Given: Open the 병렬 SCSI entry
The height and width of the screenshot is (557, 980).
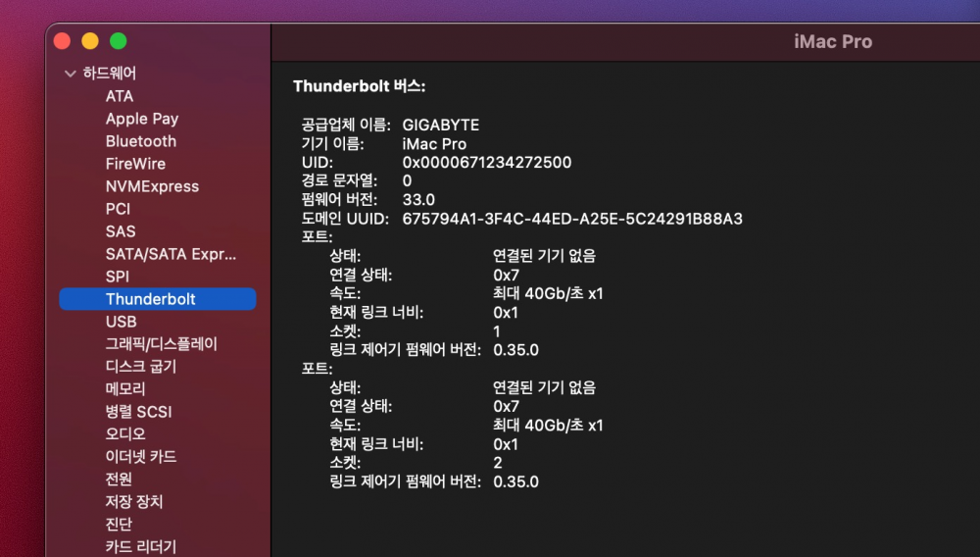Looking at the screenshot, I should click(139, 411).
